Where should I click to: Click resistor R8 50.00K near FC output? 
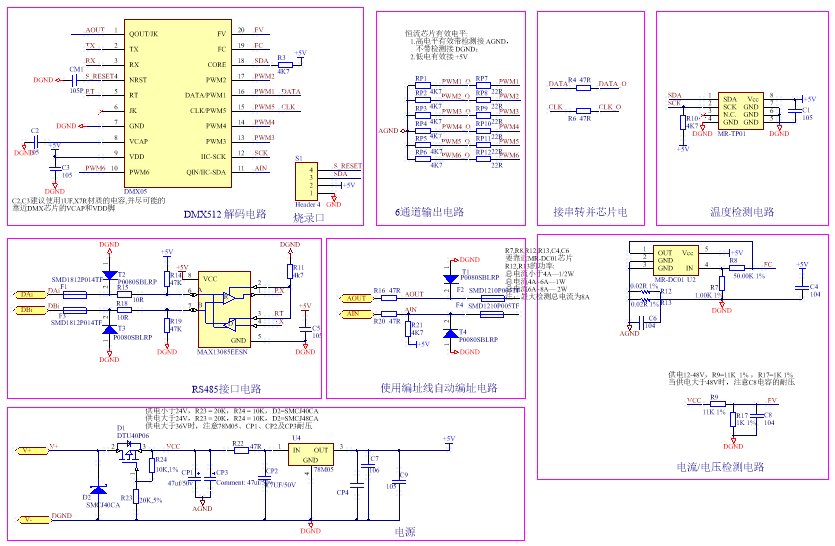point(738,268)
